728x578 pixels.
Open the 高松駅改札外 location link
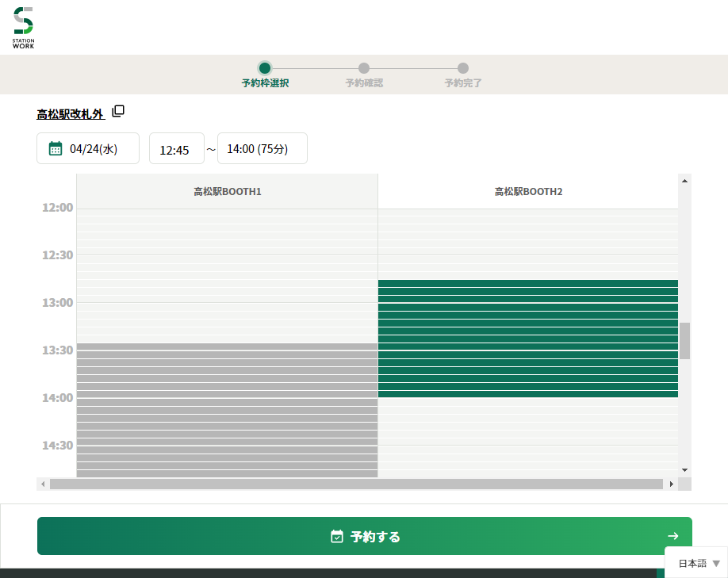coord(70,114)
